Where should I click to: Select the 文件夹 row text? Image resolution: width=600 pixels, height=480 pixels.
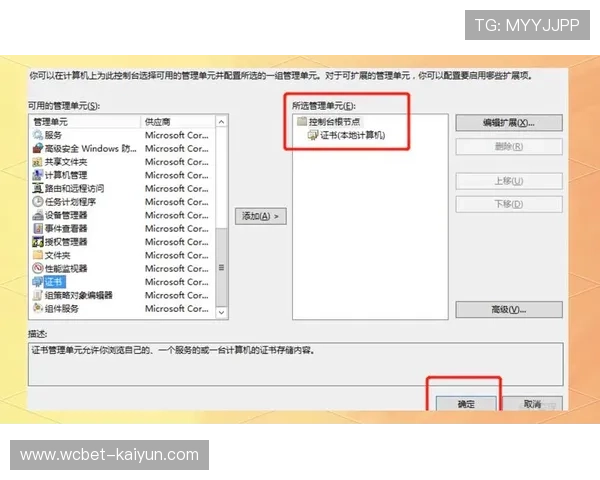click(x=57, y=255)
